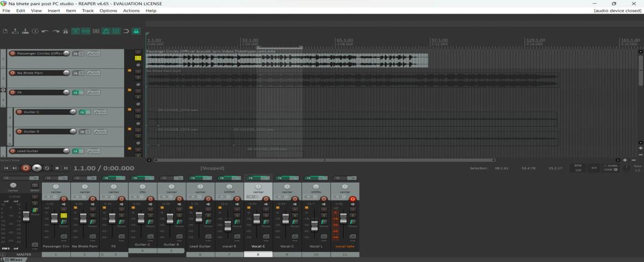Screen dimensions: 644x262
Task: Arm record on Na Bhete Pani track
Action: pyautogui.click(x=12, y=72)
